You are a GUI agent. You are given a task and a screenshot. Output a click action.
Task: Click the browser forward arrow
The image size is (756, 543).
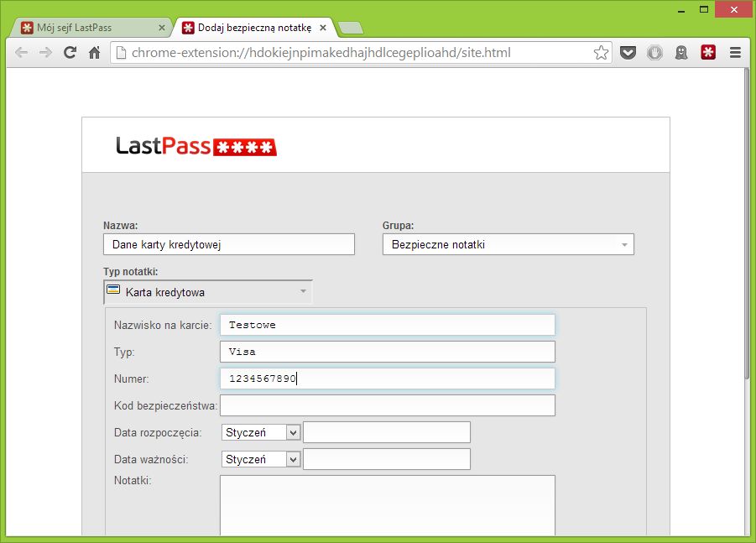pyautogui.click(x=45, y=53)
